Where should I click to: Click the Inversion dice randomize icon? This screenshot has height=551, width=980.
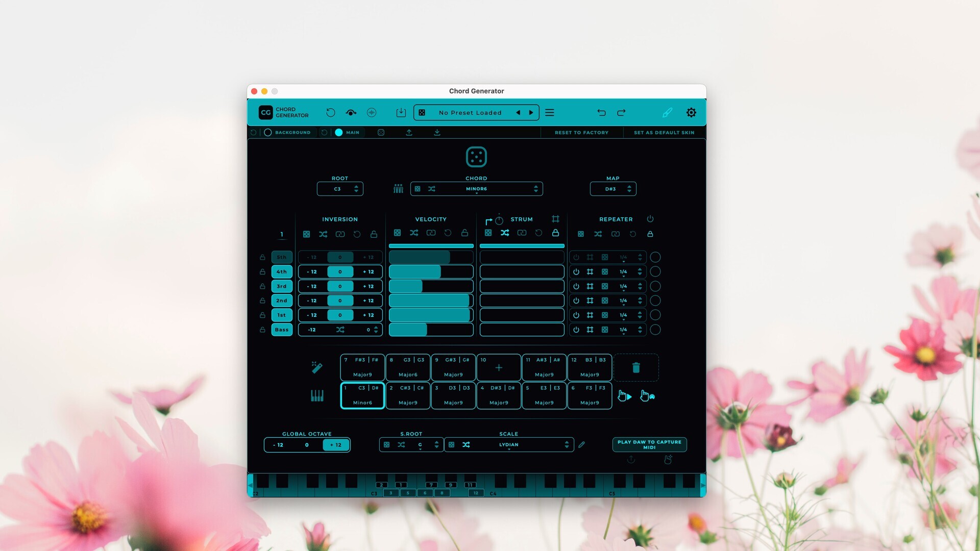pos(306,234)
